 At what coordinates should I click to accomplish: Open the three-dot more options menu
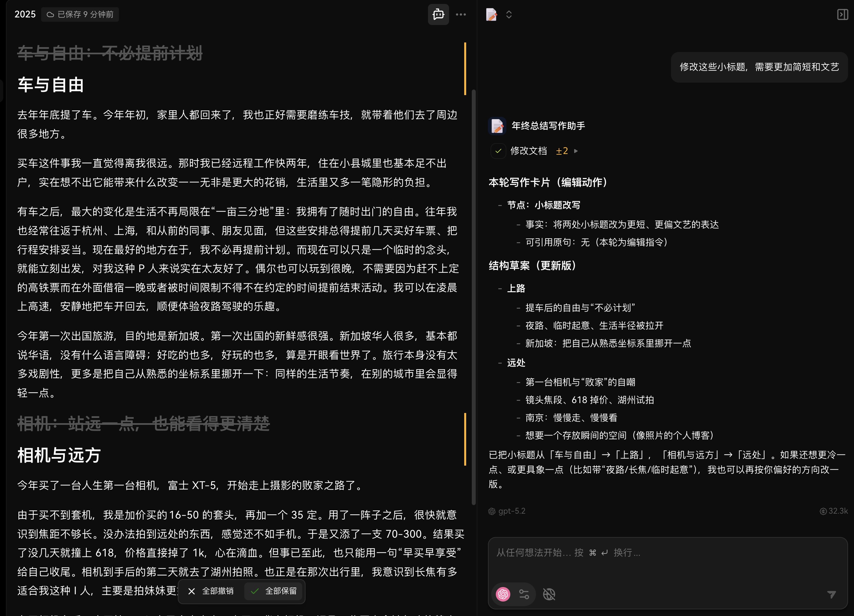461,15
